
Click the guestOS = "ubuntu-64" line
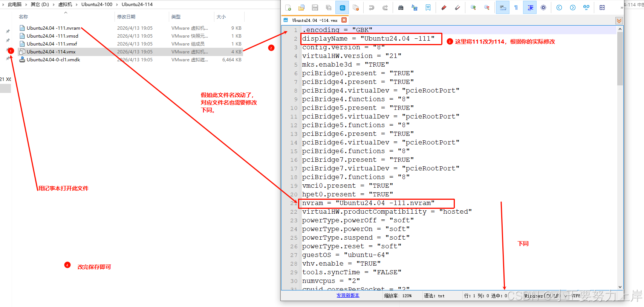[346, 255]
